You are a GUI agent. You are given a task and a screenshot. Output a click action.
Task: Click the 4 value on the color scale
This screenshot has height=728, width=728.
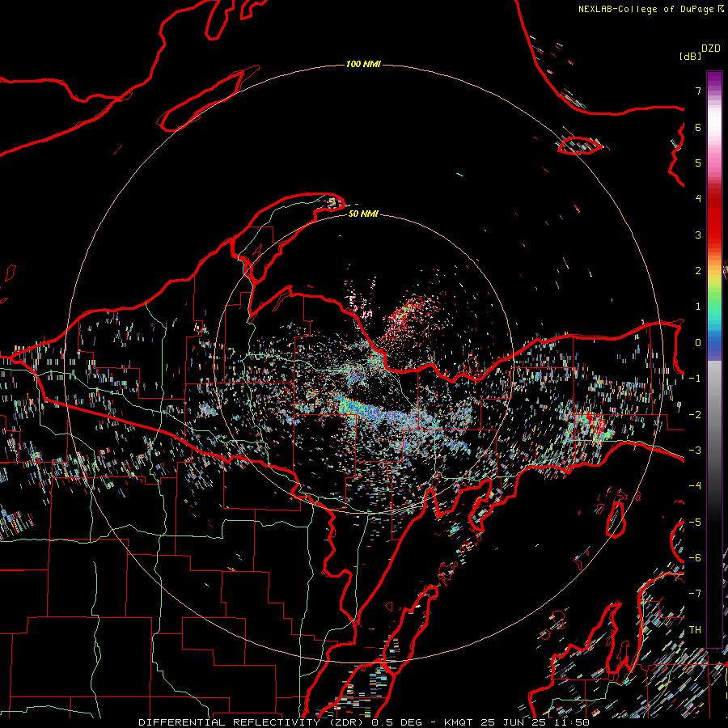click(698, 199)
